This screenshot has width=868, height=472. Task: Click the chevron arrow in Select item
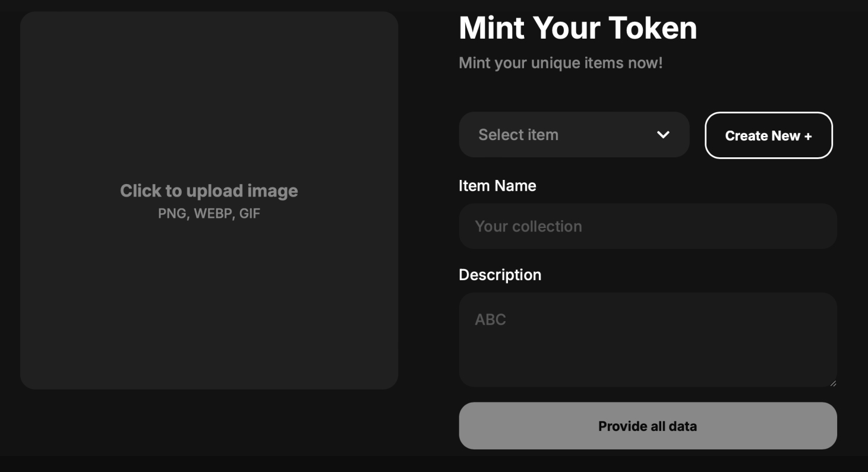click(x=663, y=135)
